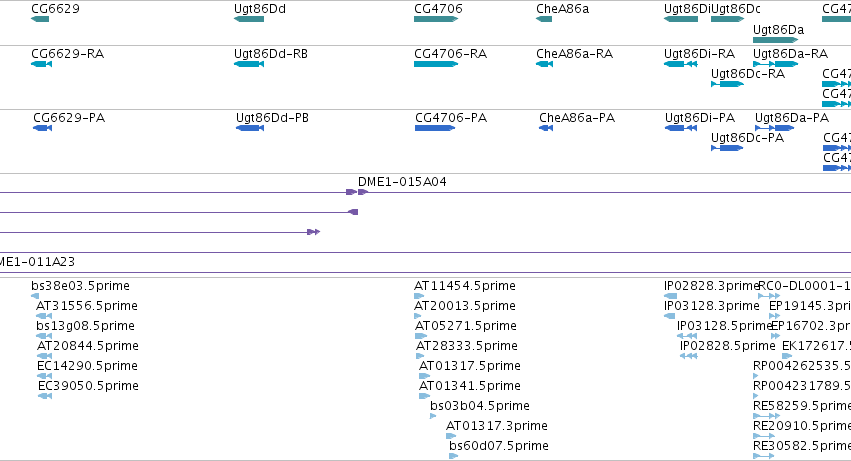Select the IP03128.3prime label
The width and height of the screenshot is (851, 461).
click(x=712, y=306)
